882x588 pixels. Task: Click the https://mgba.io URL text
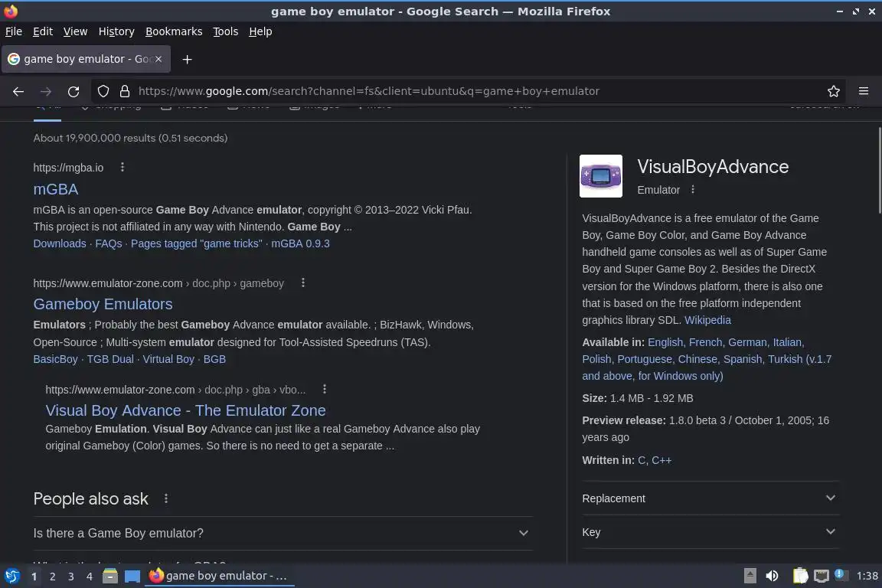(x=68, y=168)
